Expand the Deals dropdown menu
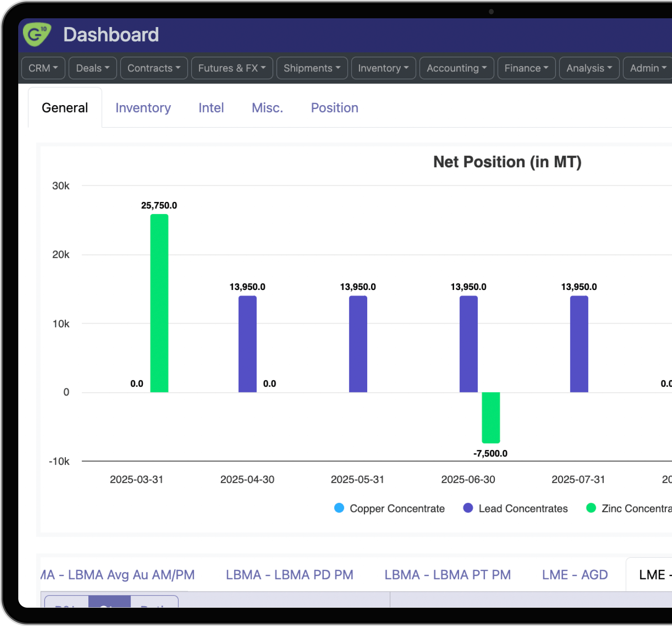 [93, 68]
